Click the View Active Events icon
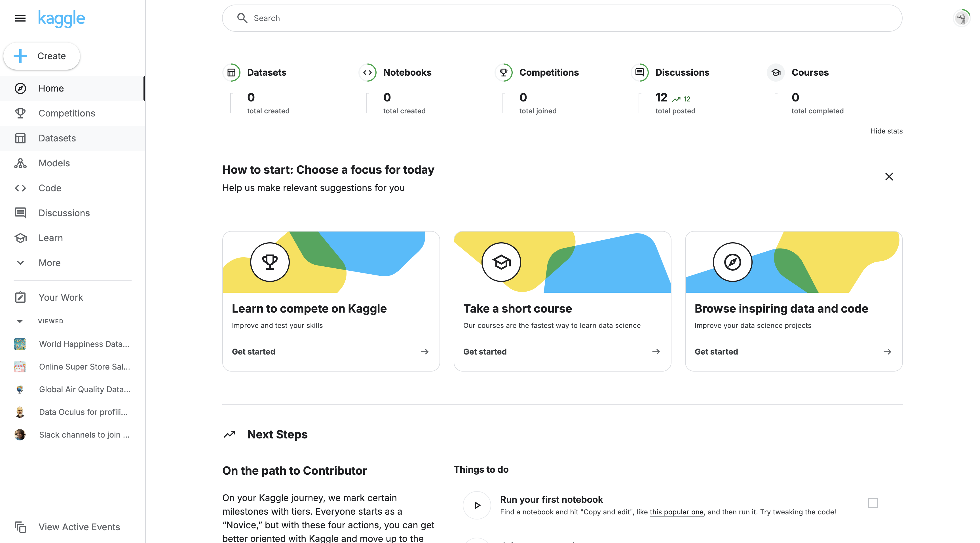The width and height of the screenshot is (980, 543). (x=20, y=527)
